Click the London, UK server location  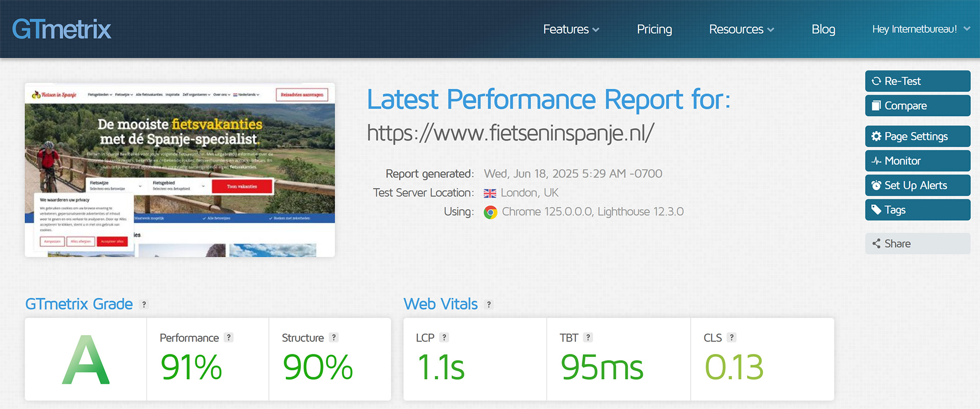pyautogui.click(x=530, y=193)
